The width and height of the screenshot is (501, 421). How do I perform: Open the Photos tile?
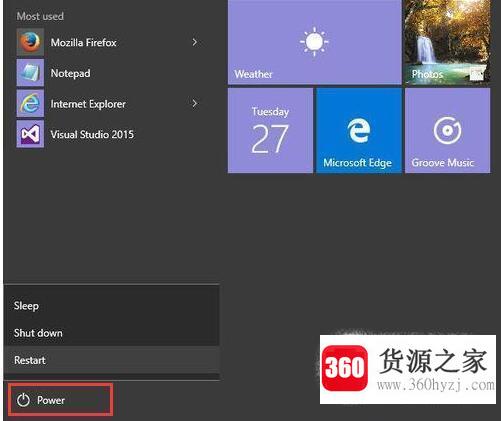click(448, 42)
